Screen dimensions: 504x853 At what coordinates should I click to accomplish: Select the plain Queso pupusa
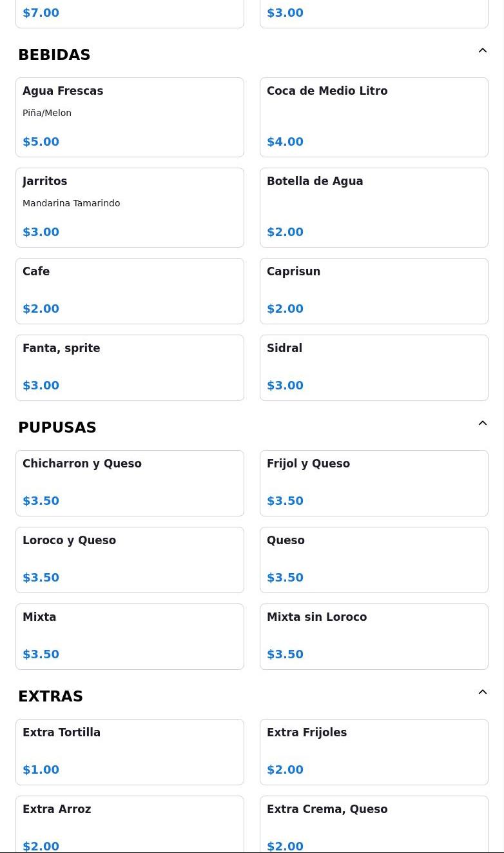click(x=374, y=560)
